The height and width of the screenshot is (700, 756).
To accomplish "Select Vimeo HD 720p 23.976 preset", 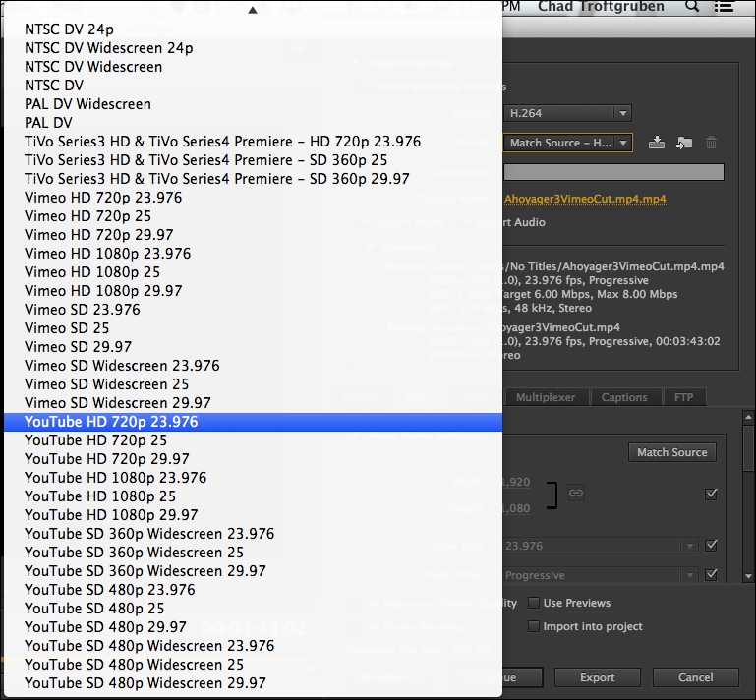I will click(x=253, y=198).
